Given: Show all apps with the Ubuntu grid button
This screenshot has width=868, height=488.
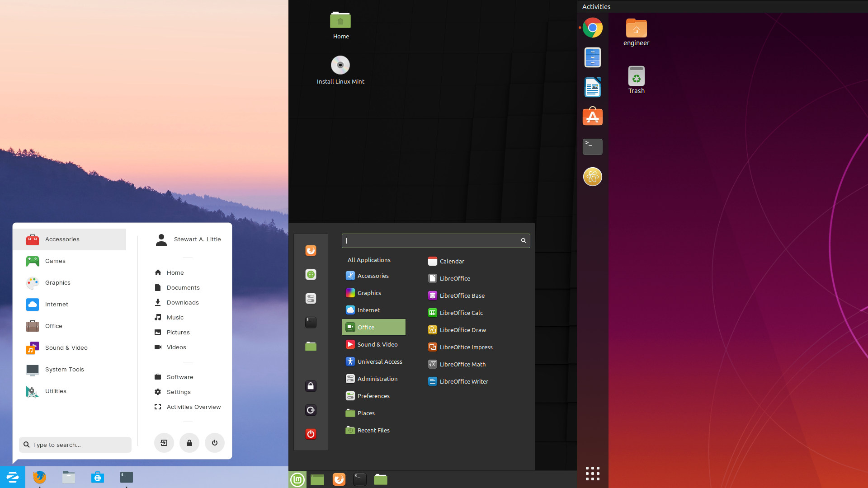Looking at the screenshot, I should pos(592,474).
